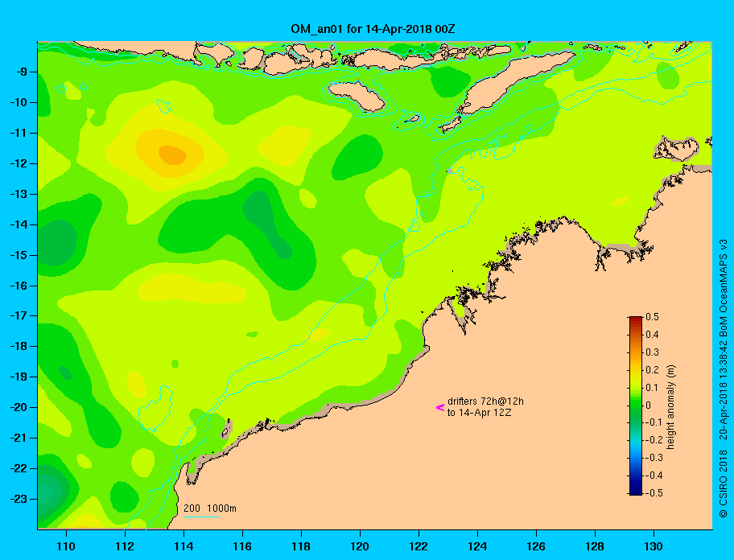The height and width of the screenshot is (560, 734).
Task: Click latitude axis label "-10"
Action: 19,102
